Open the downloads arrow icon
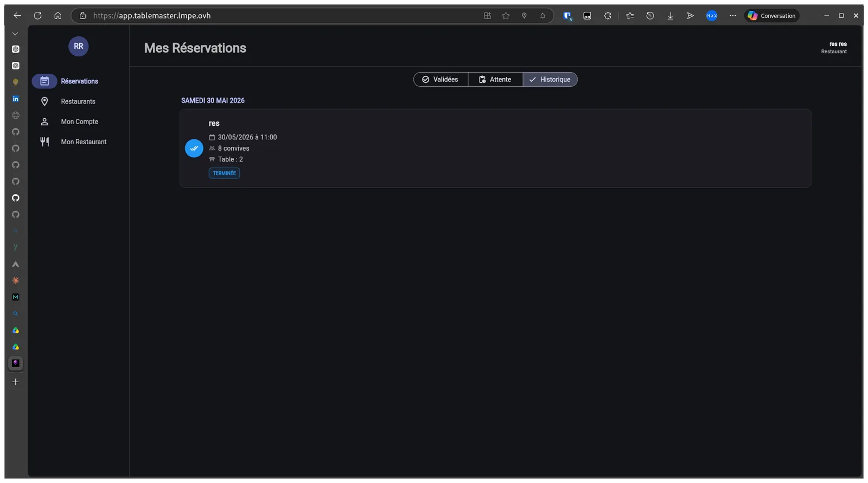868x483 pixels. [x=670, y=16]
